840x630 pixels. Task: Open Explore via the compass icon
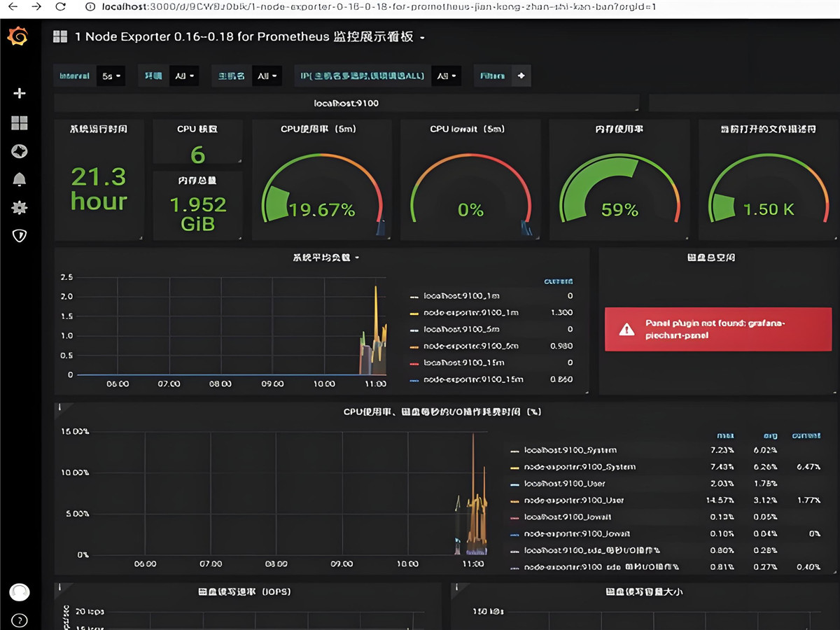click(x=20, y=151)
